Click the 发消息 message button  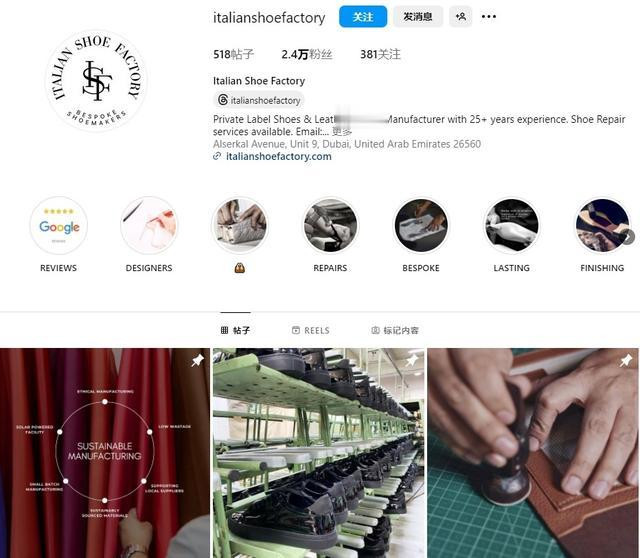point(418,17)
